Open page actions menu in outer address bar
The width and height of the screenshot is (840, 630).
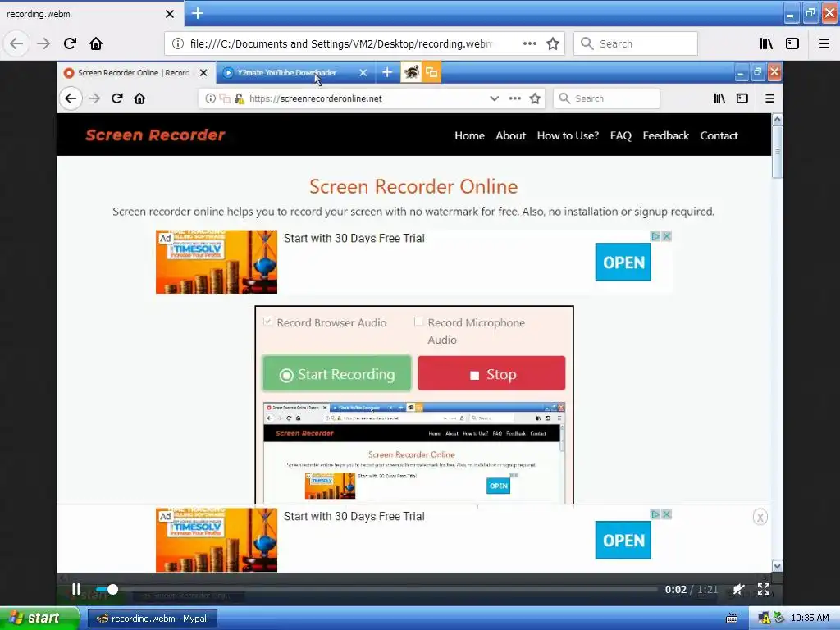click(529, 43)
